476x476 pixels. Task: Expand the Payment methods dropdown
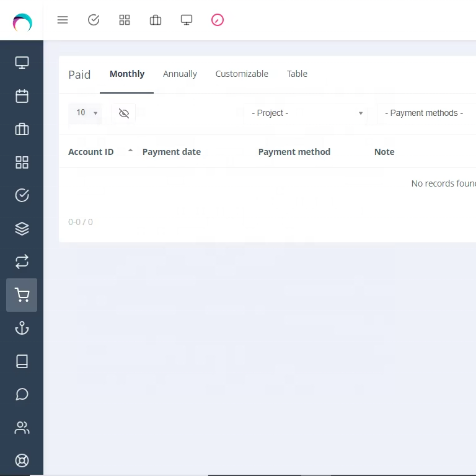point(426,113)
